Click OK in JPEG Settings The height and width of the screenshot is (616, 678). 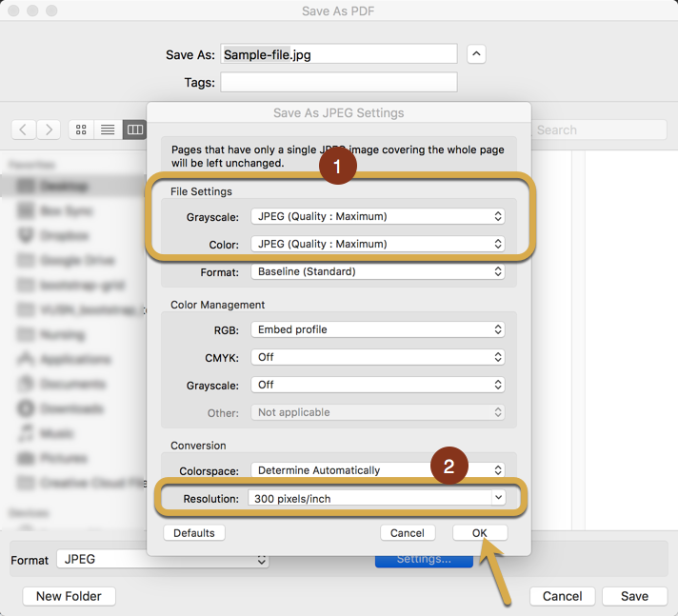click(480, 533)
